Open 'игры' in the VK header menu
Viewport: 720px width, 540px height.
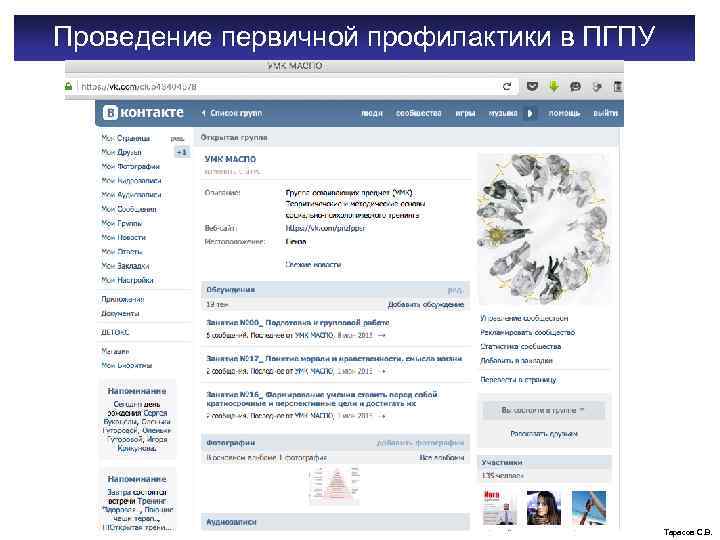(x=465, y=113)
